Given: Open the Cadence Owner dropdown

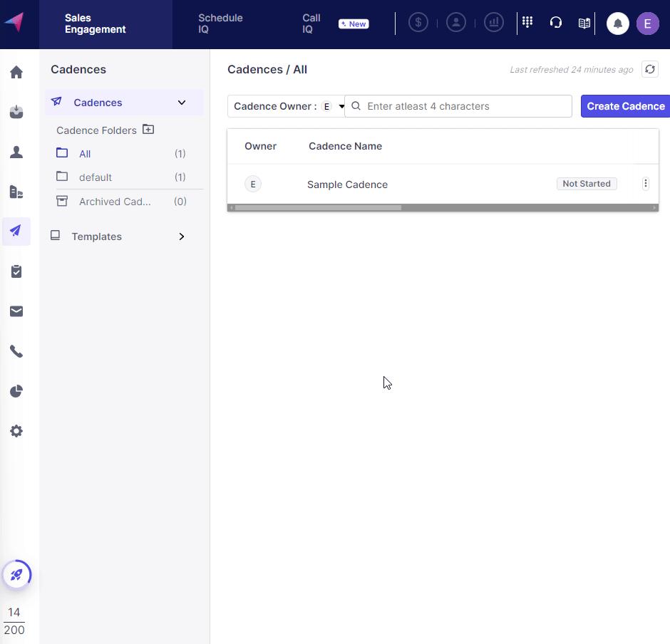Looking at the screenshot, I should [x=289, y=106].
